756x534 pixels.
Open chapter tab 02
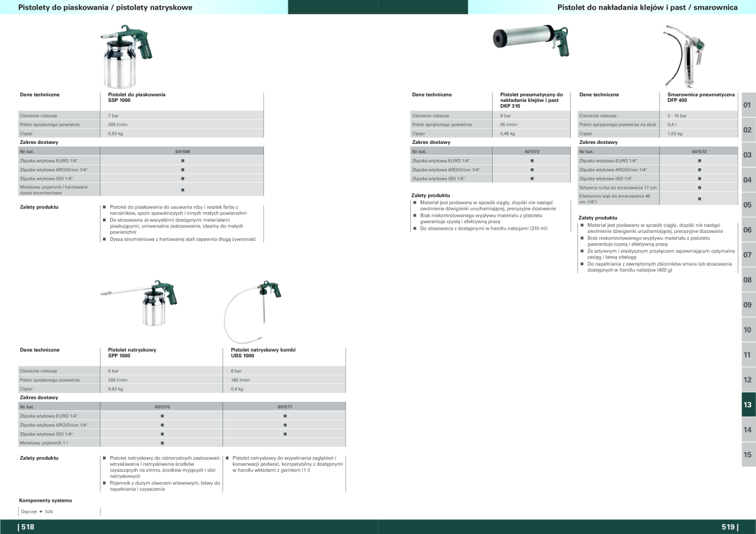pyautogui.click(x=748, y=130)
